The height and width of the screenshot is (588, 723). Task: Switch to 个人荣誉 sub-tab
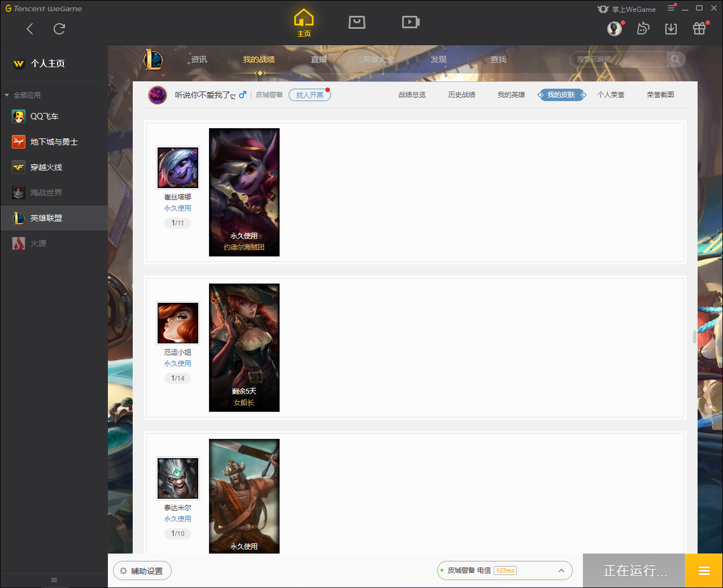[x=611, y=95]
